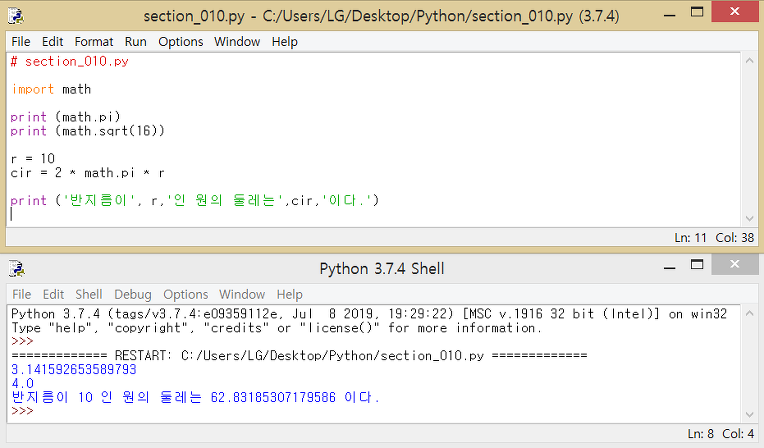Open the Shell menu in the Python Shell
The height and width of the screenshot is (448, 764).
[x=89, y=294]
